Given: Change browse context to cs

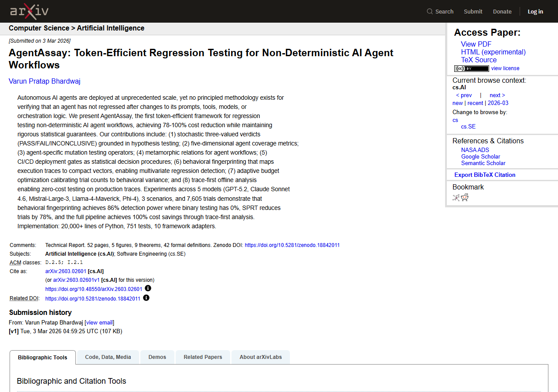Looking at the screenshot, I should 455,120.
